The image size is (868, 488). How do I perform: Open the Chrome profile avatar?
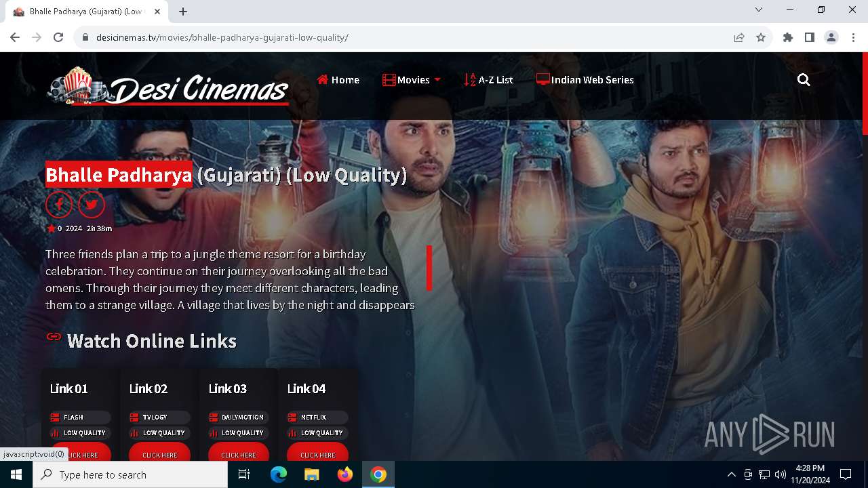coord(831,37)
